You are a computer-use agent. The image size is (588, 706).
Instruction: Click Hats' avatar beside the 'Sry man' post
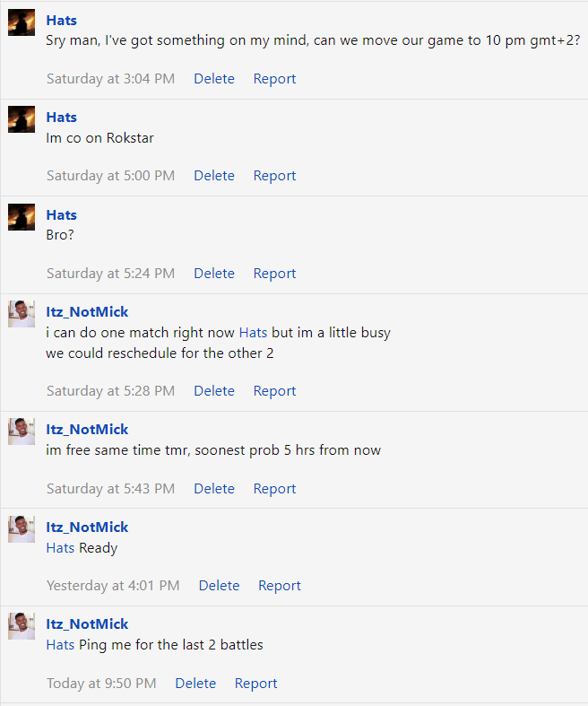click(22, 22)
